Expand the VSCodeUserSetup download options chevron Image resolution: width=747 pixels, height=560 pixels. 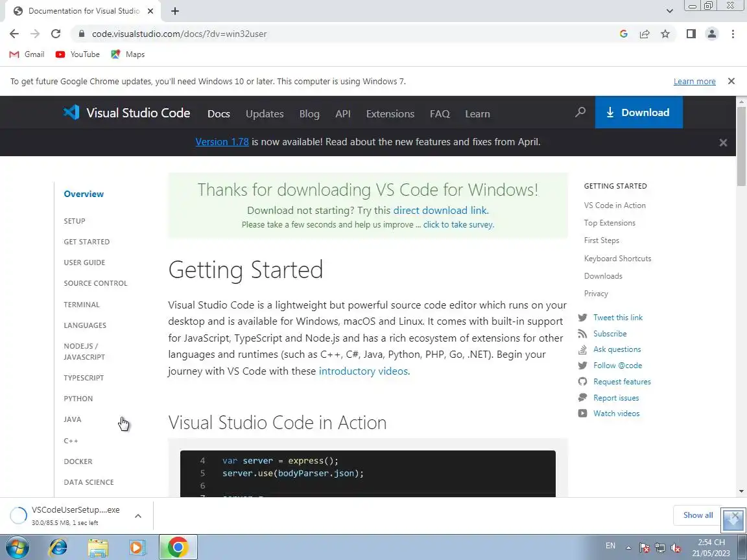(x=137, y=516)
